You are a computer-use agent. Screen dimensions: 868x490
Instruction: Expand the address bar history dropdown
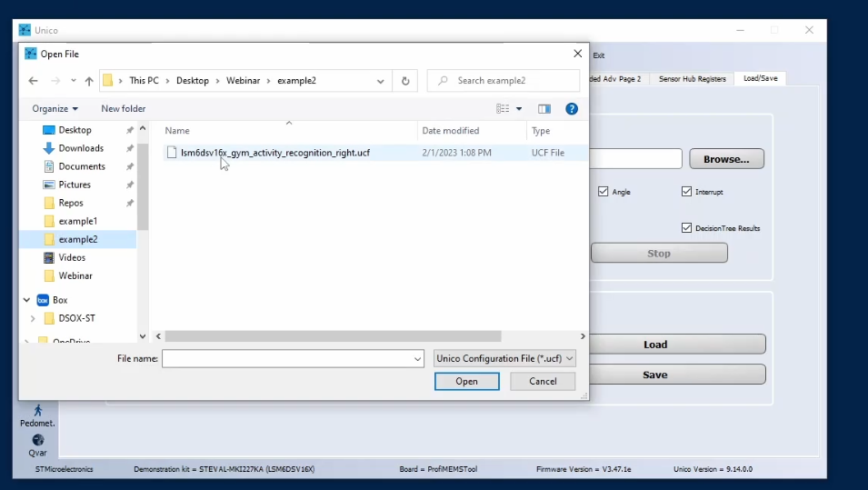380,81
